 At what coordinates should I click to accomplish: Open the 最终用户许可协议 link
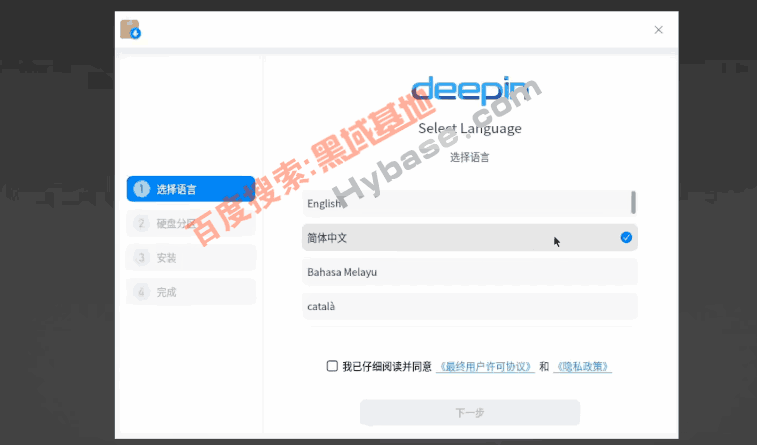tap(485, 367)
